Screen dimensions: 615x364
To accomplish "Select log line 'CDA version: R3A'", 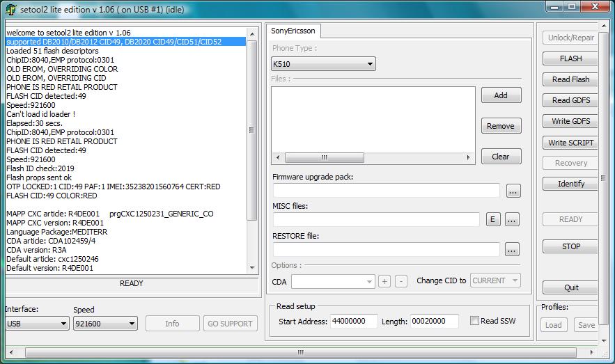I will click(x=36, y=250).
